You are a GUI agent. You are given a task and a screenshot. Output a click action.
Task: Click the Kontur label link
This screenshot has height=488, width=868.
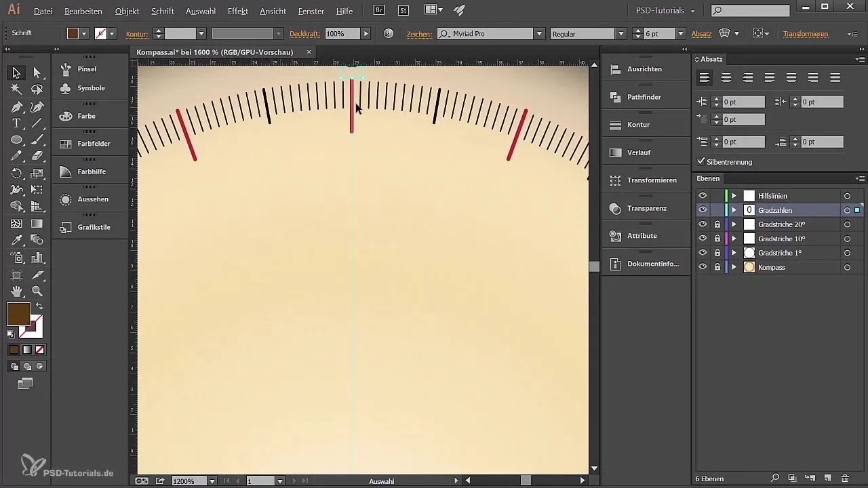click(137, 34)
